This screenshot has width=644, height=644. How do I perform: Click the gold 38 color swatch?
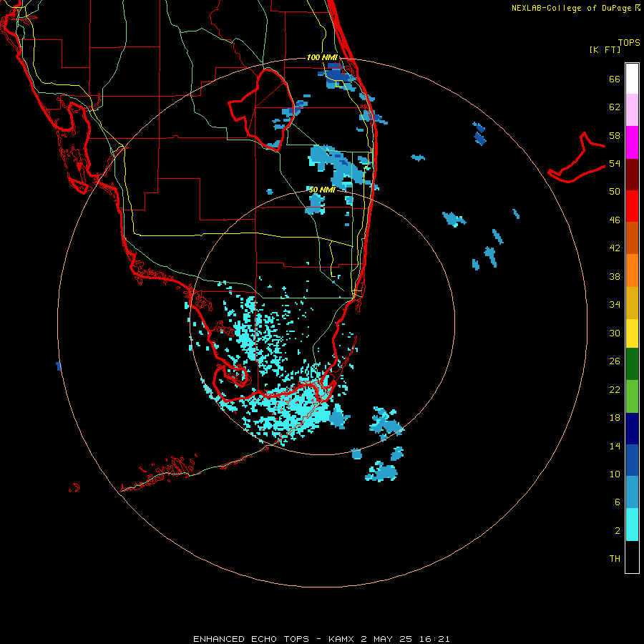[x=632, y=302]
